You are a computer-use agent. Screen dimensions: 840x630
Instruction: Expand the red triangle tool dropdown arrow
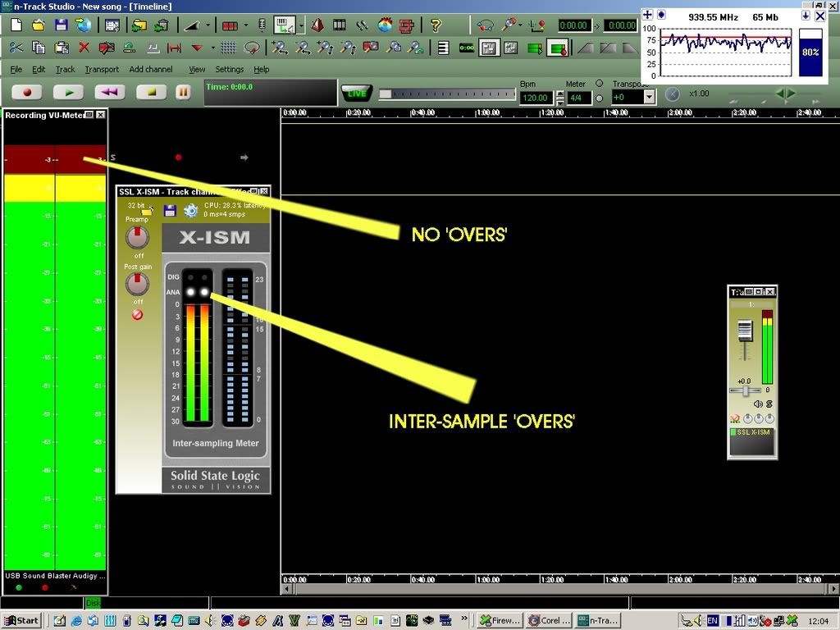[x=213, y=48]
